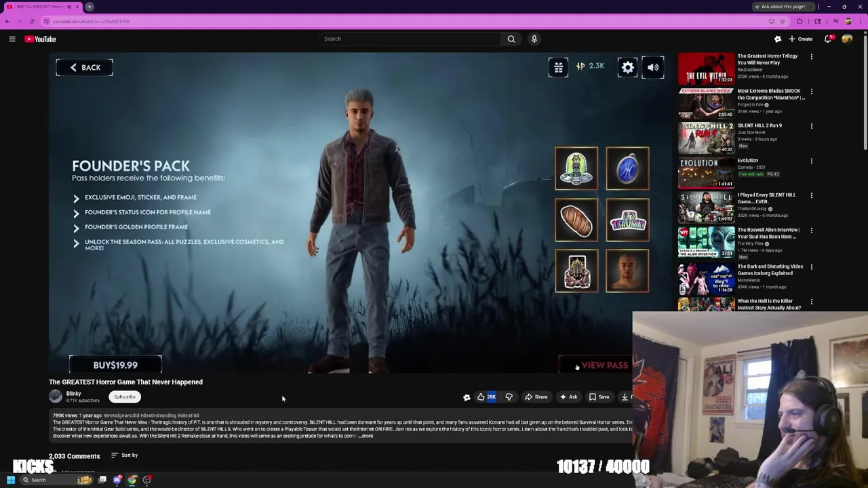The height and width of the screenshot is (488, 868).
Task: Open the Windows Start button
Action: point(10,480)
